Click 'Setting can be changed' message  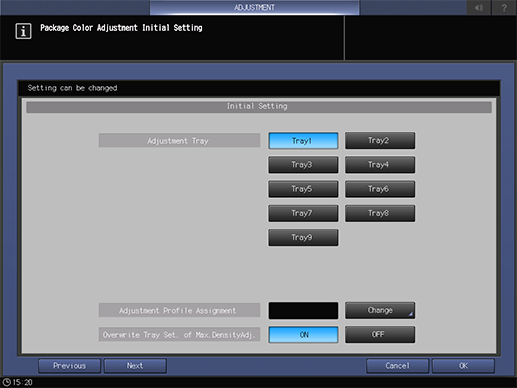click(x=72, y=88)
